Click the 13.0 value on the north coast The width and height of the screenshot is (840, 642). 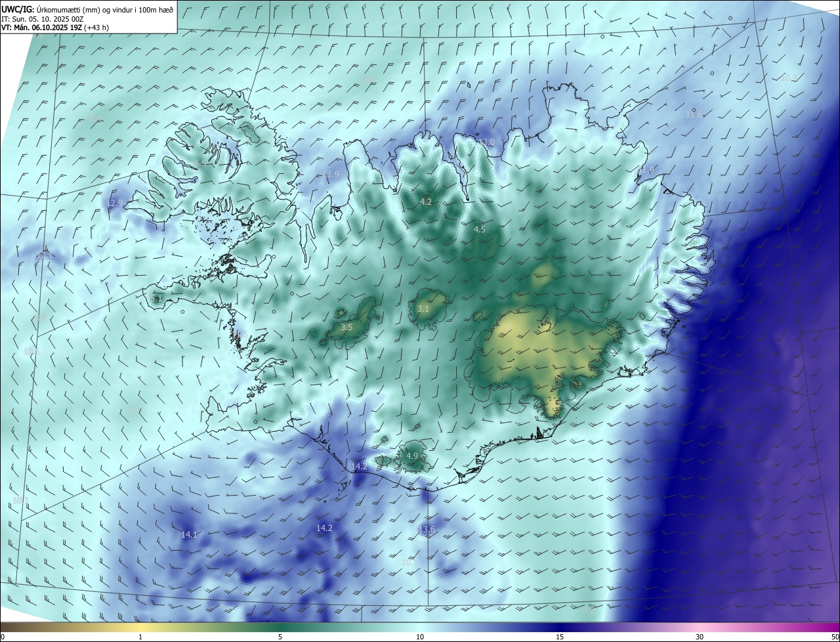tap(486, 142)
